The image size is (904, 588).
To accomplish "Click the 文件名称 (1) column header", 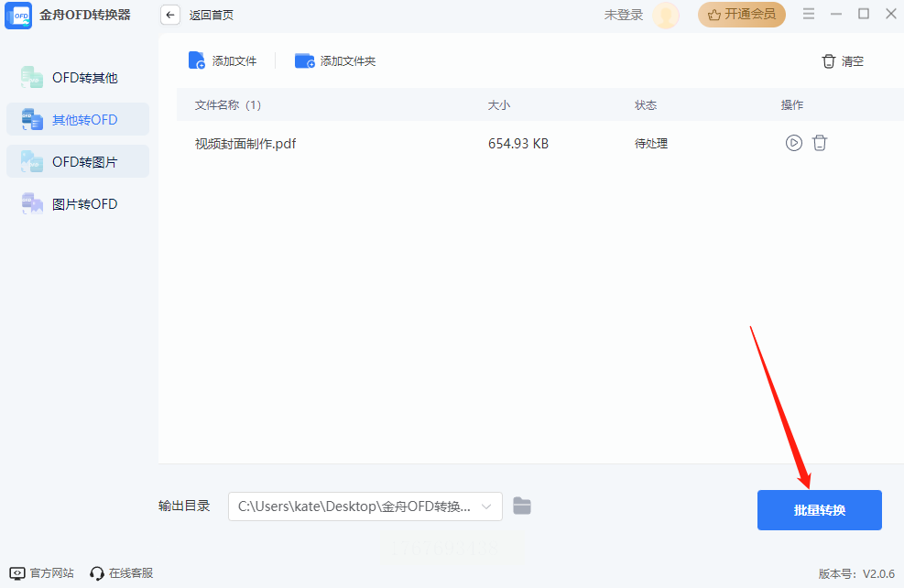I will click(x=228, y=105).
